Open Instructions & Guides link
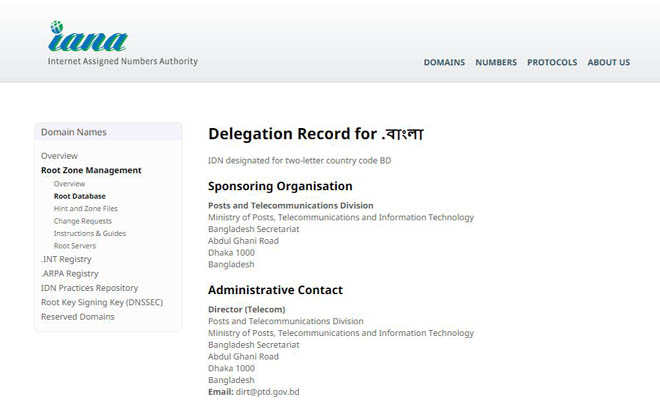Screen dimensions: 660x400 coord(90,233)
